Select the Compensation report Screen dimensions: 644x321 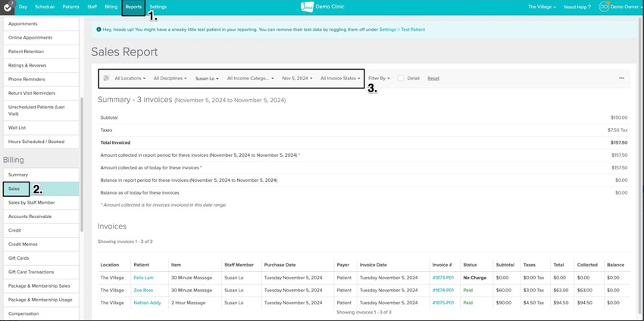click(41, 313)
